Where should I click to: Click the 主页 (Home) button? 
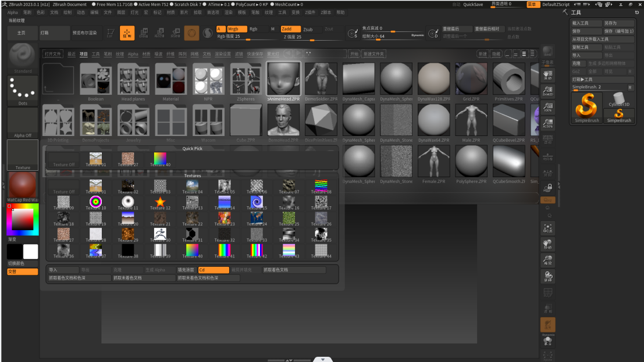[x=22, y=33]
